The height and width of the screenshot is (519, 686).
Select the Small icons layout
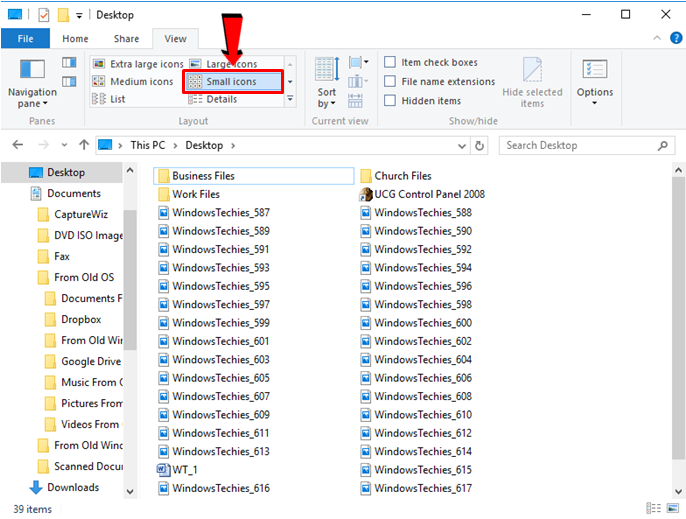(x=233, y=81)
